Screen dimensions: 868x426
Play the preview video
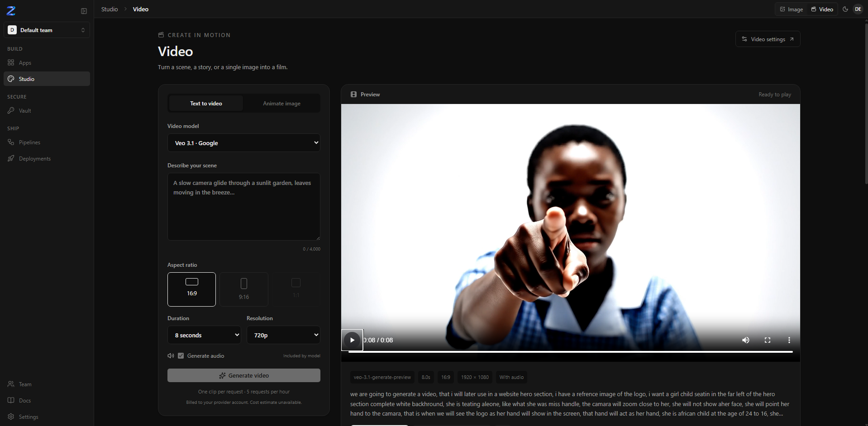[x=352, y=340]
